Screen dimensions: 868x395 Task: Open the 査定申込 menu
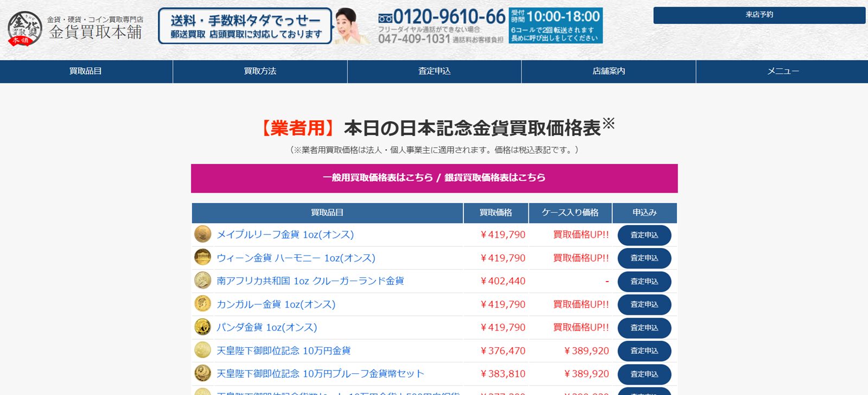[x=435, y=72]
